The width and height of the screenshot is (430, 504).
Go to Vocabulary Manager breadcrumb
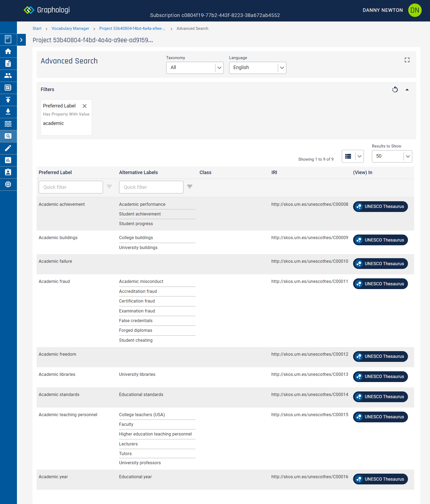70,28
